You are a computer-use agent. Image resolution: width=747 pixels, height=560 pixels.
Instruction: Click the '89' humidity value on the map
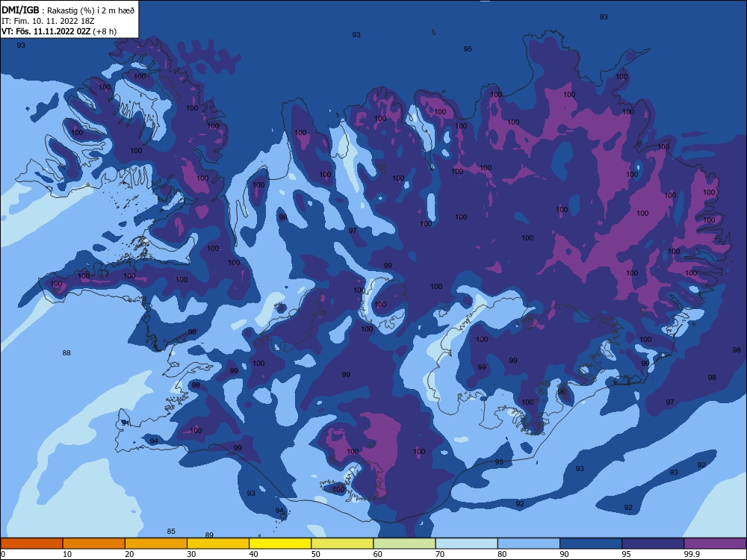[x=209, y=535]
